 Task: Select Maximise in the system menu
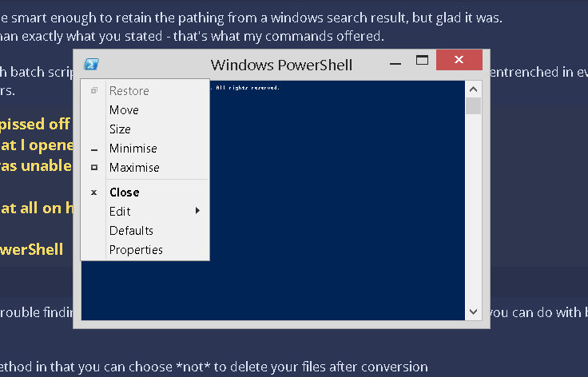pos(145,168)
